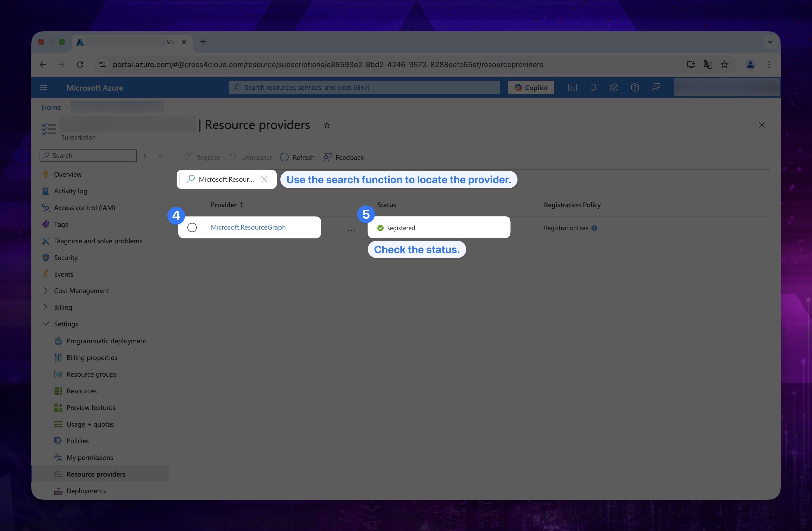
Task: Click the browser address bar URL
Action: coord(328,65)
